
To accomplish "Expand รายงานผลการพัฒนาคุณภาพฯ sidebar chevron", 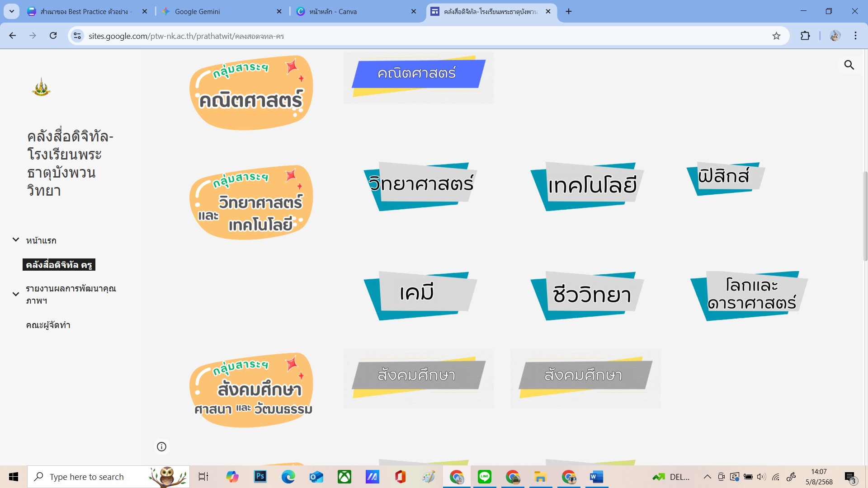I will [x=16, y=294].
